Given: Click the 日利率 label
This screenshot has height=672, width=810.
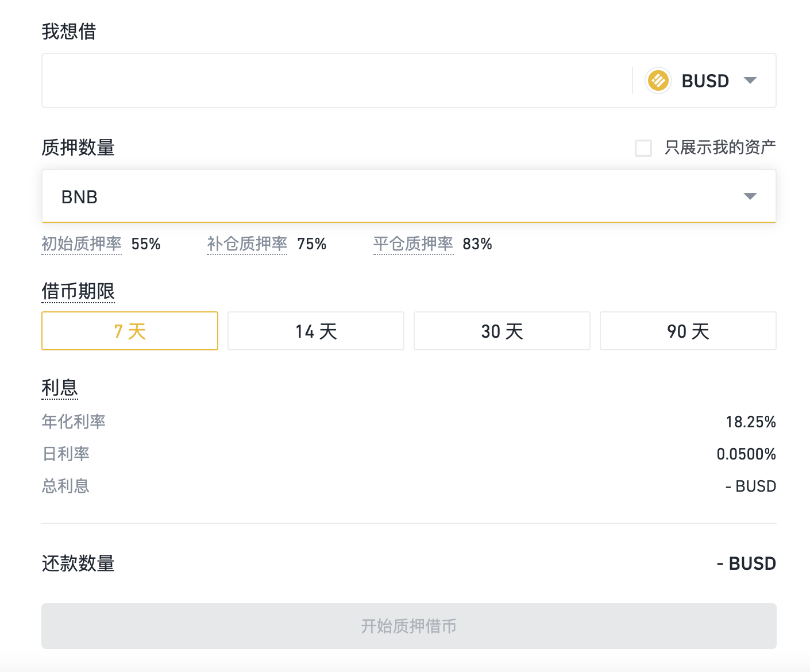Looking at the screenshot, I should click(x=65, y=454).
